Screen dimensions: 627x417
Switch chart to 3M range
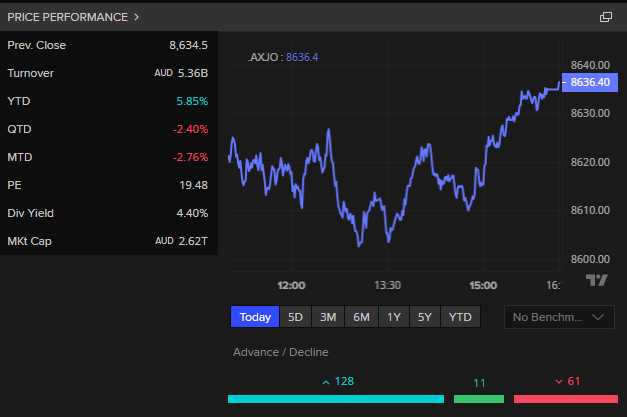coord(328,317)
